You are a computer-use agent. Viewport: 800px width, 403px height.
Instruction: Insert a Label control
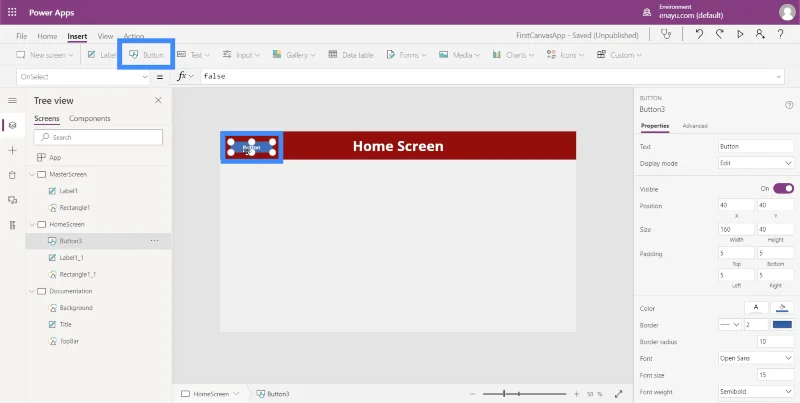(101, 55)
